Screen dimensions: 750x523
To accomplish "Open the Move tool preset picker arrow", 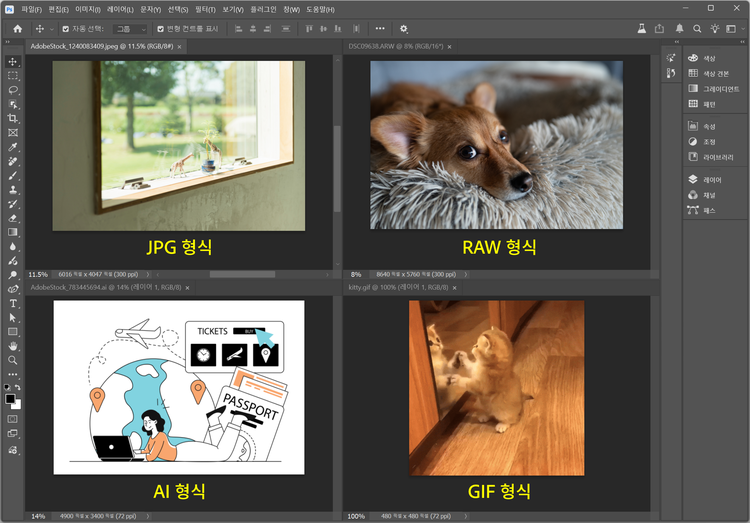I will 52,29.
